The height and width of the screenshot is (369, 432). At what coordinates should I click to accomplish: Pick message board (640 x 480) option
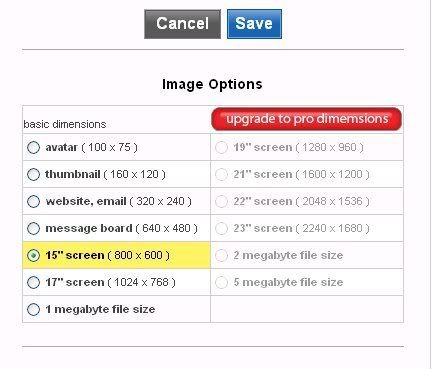(x=33, y=228)
